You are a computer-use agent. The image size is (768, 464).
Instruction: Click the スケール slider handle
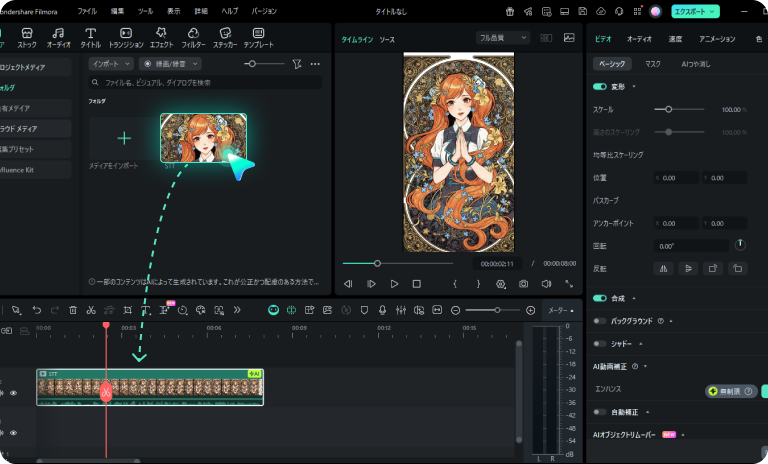coord(668,108)
